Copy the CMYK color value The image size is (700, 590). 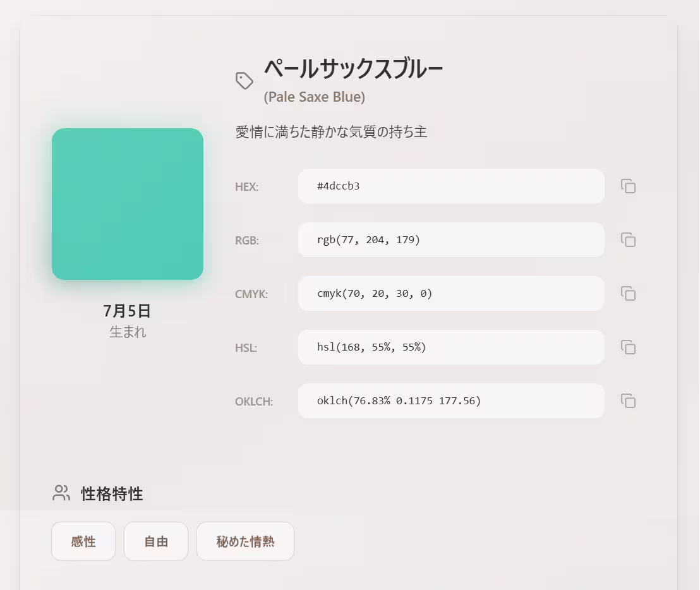pos(628,294)
